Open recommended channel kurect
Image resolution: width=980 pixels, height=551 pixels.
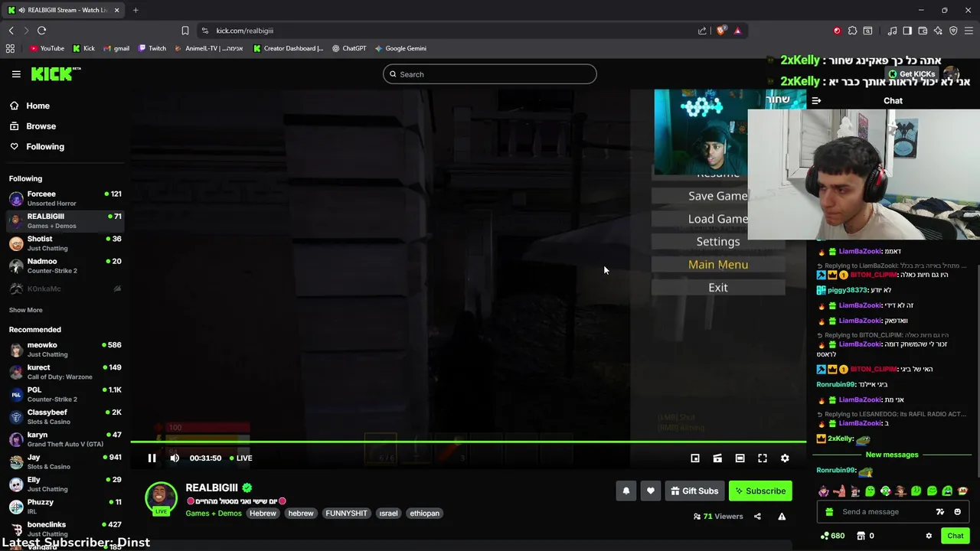point(65,372)
